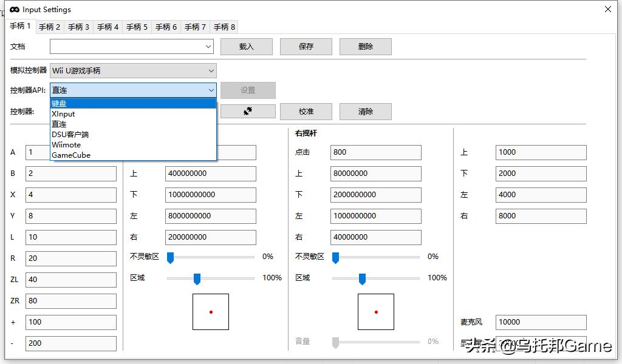
Task: Open the 手柄 5 tab
Action: [x=137, y=27]
